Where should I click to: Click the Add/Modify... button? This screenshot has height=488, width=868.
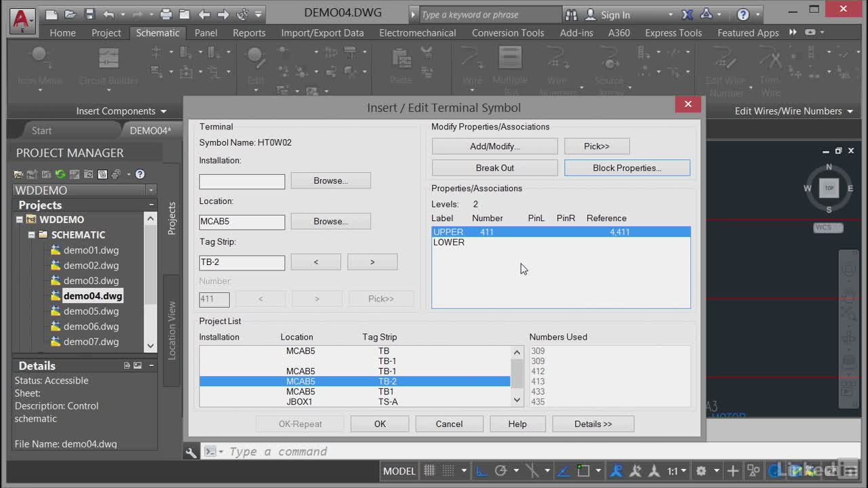(x=494, y=146)
